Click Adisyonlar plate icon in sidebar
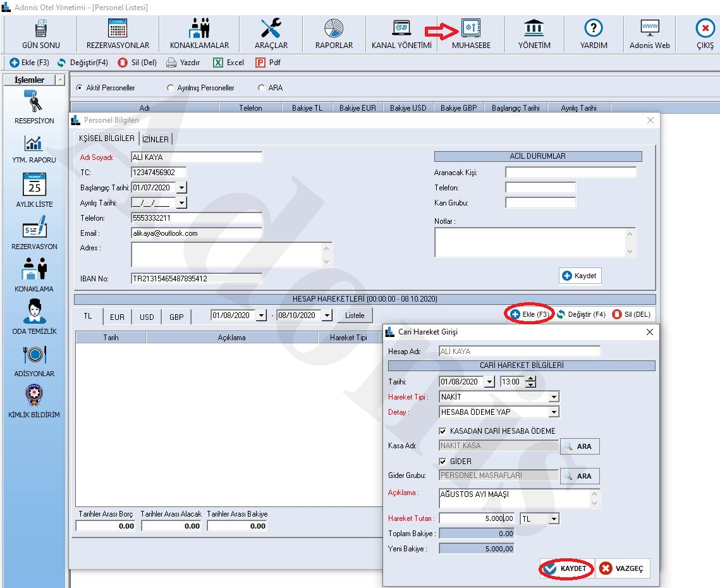 point(34,355)
